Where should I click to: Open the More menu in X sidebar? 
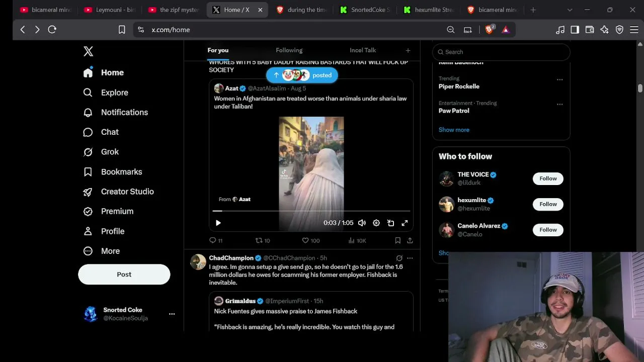(x=102, y=251)
